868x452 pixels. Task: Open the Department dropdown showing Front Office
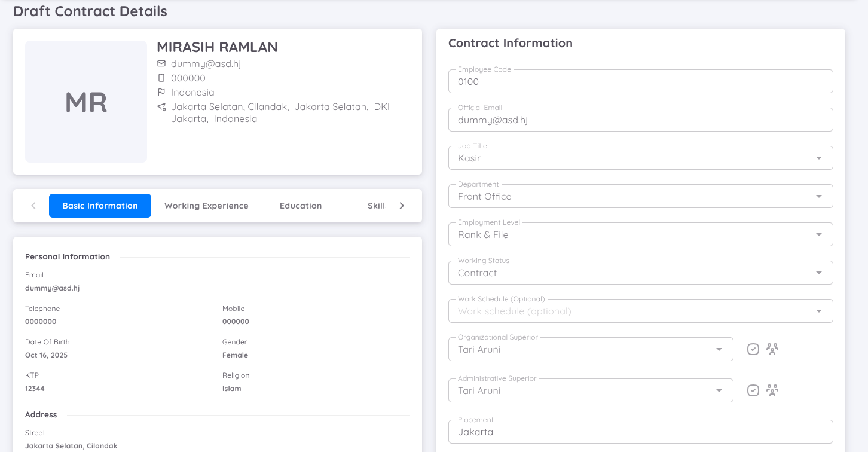819,196
